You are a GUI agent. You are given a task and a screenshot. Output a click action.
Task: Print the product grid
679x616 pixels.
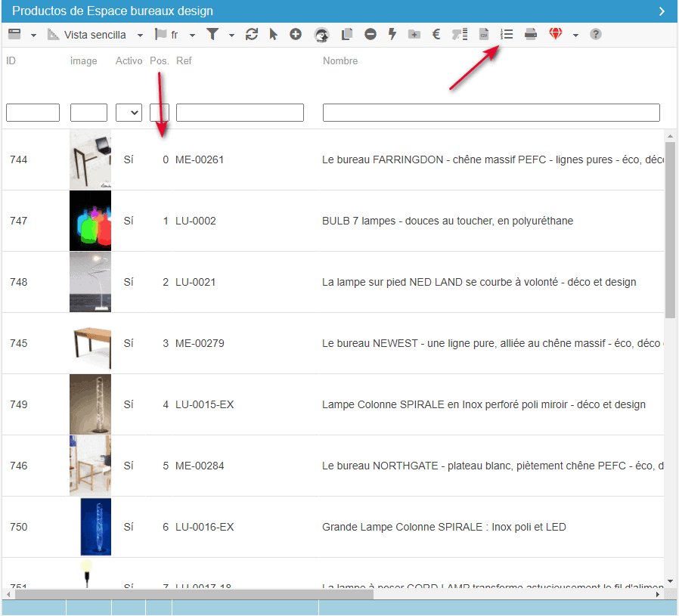click(531, 34)
